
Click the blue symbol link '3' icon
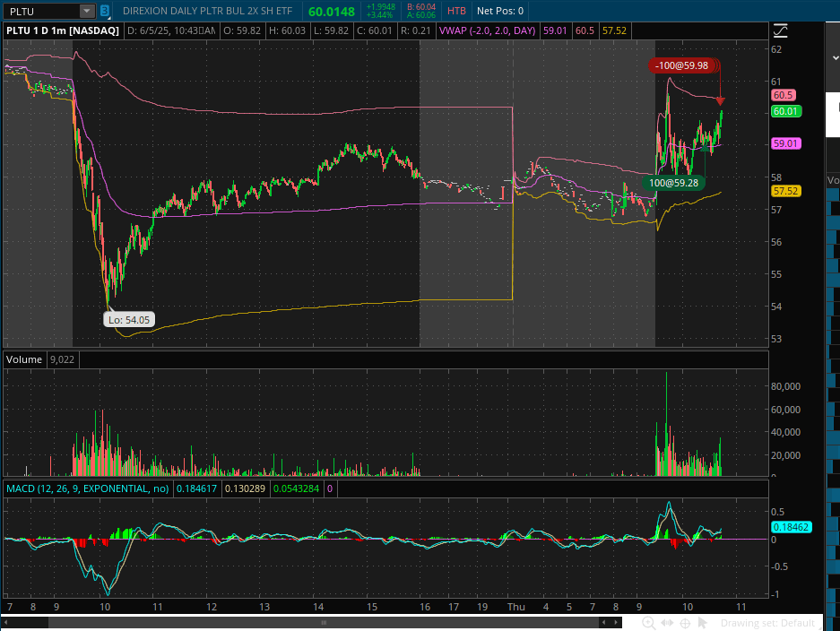(105, 11)
